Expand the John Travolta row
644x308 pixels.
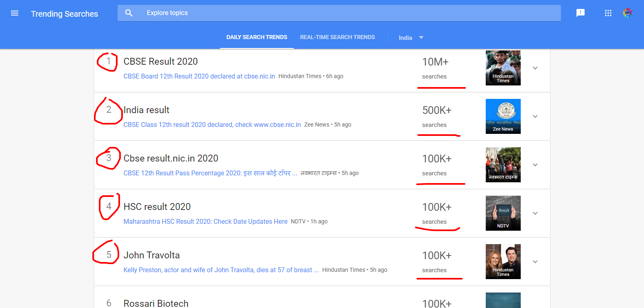[x=535, y=262]
